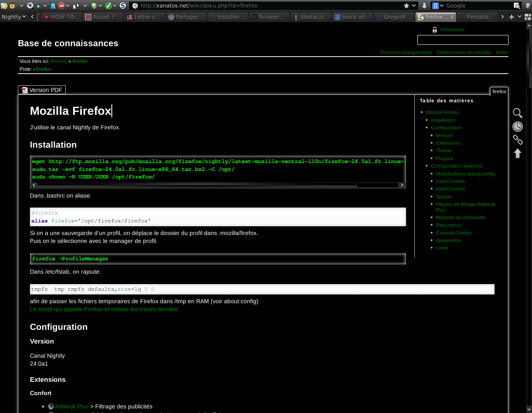Click the Connexion login link
Screen dimensions: 532x413
(x=452, y=30)
